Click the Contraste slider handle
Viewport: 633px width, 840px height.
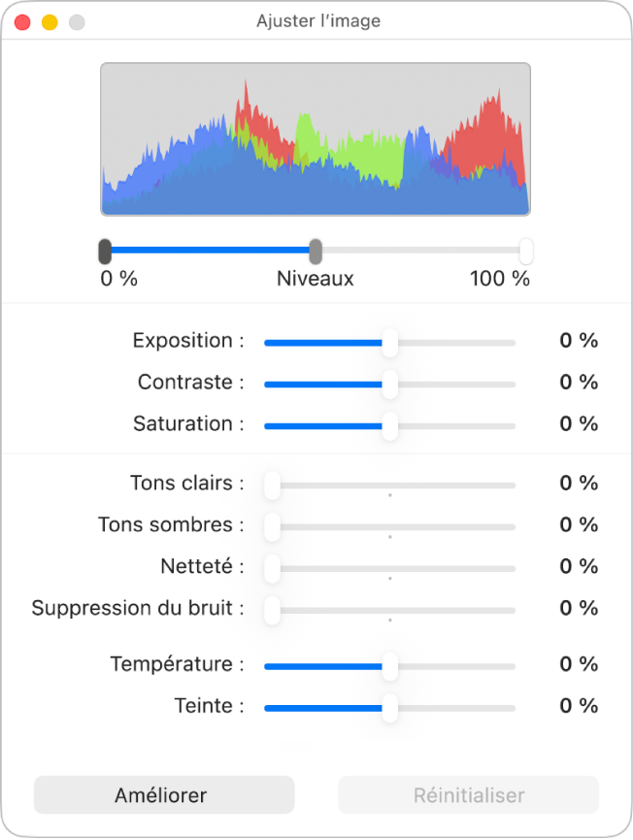click(x=389, y=384)
